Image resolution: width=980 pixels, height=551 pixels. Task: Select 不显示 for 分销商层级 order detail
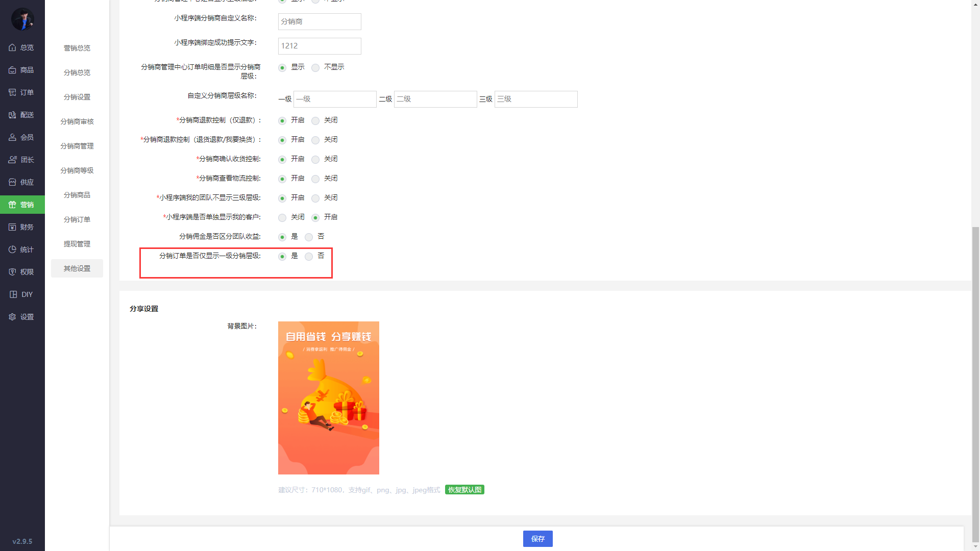click(x=315, y=67)
